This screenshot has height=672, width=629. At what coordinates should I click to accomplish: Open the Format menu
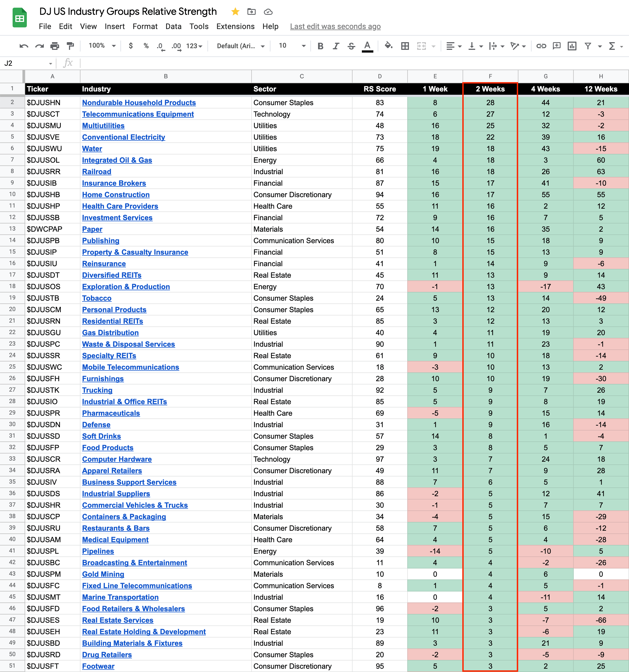(145, 26)
